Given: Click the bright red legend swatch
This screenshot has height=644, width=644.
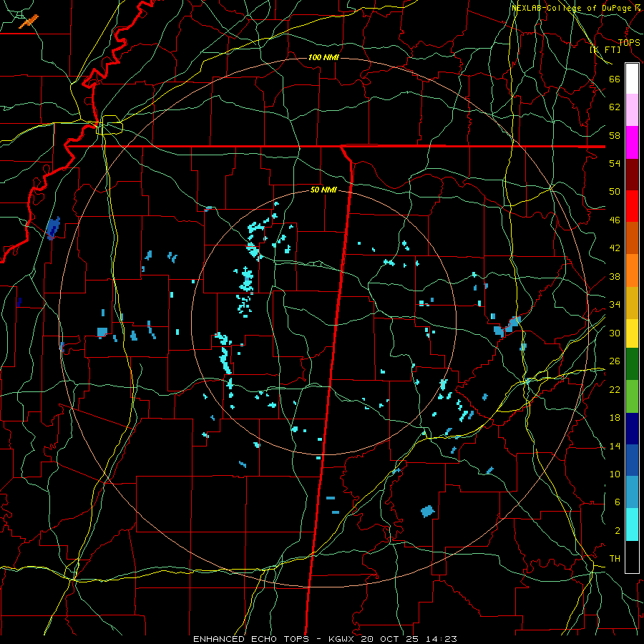Looking at the screenshot, I should tap(632, 206).
